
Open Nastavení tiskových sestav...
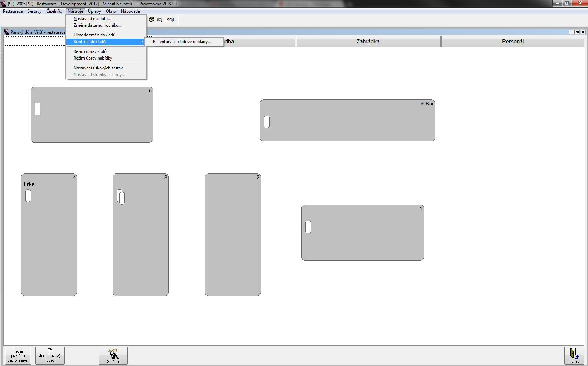[106, 68]
